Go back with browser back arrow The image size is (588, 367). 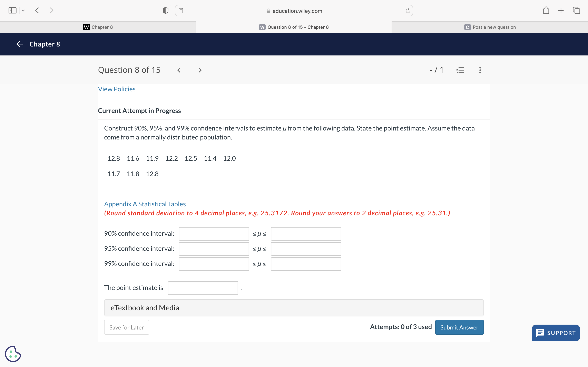[x=37, y=10]
